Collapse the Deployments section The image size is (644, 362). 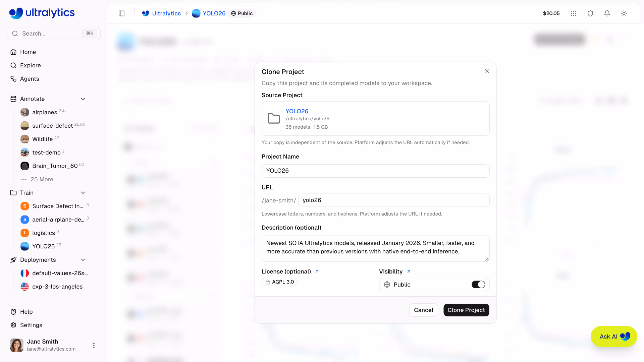[83, 260]
